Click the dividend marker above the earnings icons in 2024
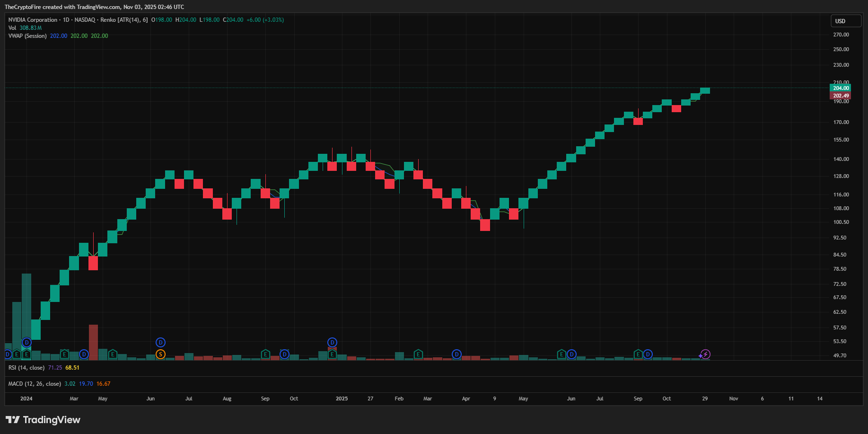Screen dimensions: 868x434 [26, 342]
